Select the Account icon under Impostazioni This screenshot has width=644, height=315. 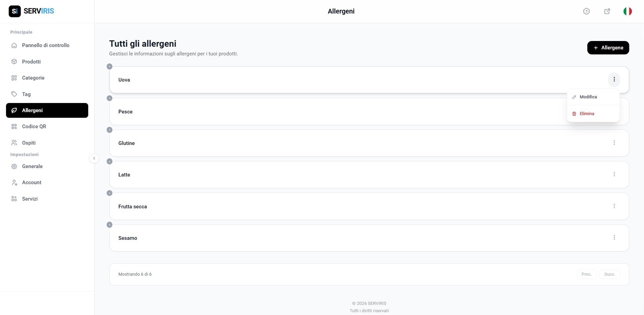click(x=14, y=182)
